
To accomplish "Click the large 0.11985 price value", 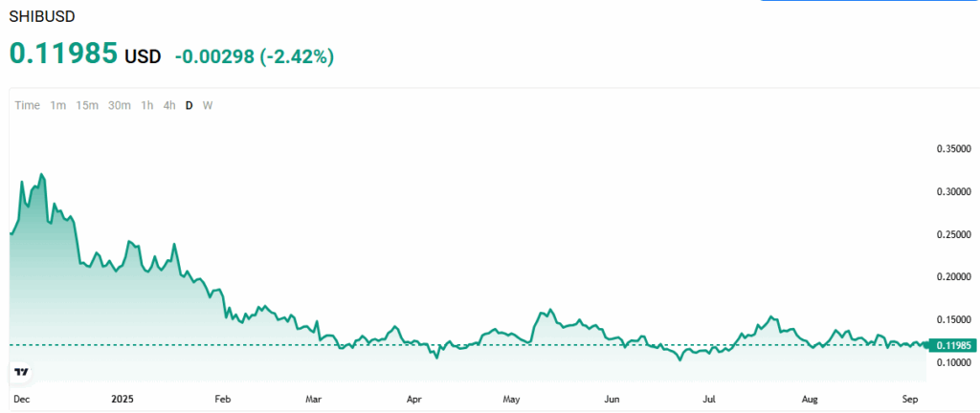I will (63, 54).
